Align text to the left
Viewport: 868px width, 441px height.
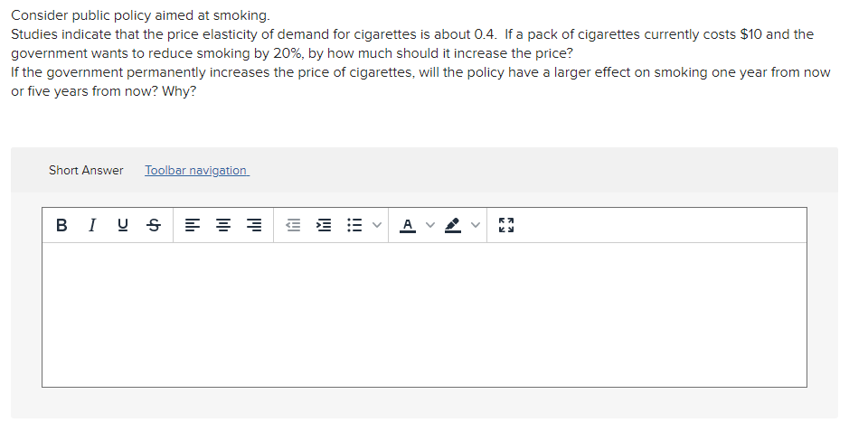pyautogui.click(x=192, y=225)
